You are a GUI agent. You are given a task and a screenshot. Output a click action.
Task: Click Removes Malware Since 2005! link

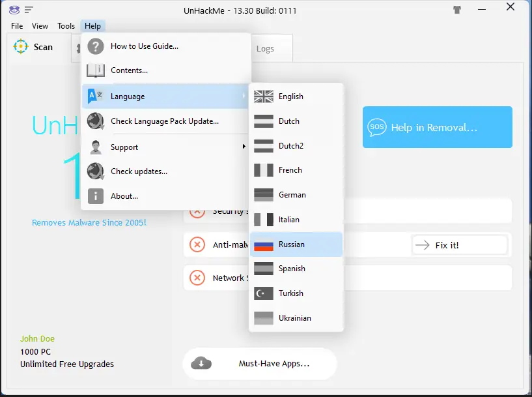point(89,223)
